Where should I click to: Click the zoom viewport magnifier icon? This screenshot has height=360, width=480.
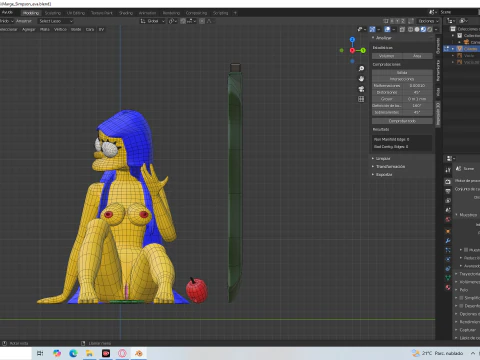(x=361, y=68)
